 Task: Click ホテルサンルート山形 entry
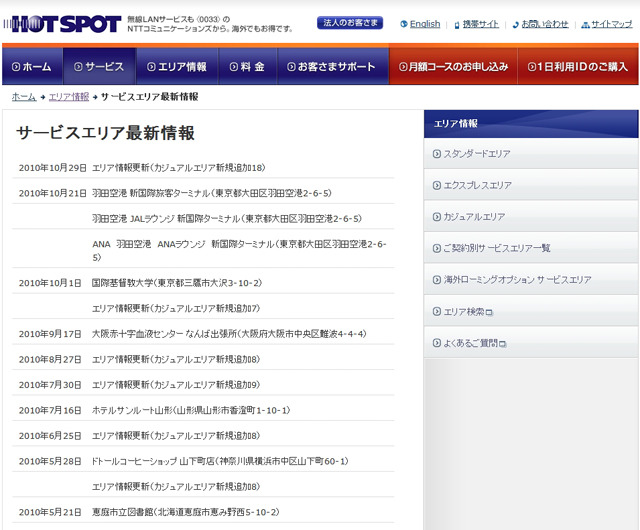coord(191,410)
